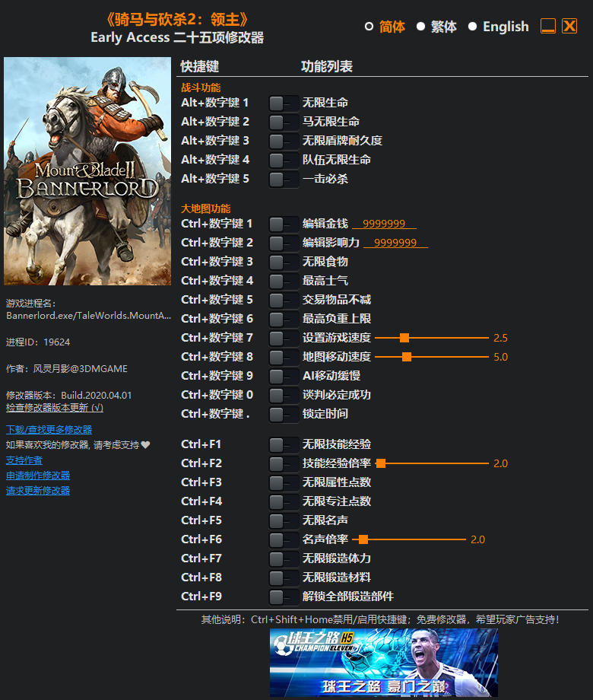Open 下载/查找更多修改器 link

click(49, 429)
